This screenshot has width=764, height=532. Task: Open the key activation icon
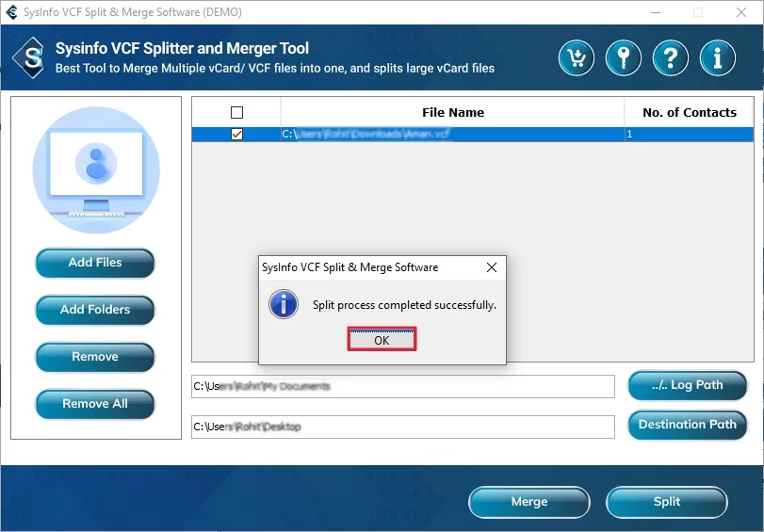coord(624,58)
